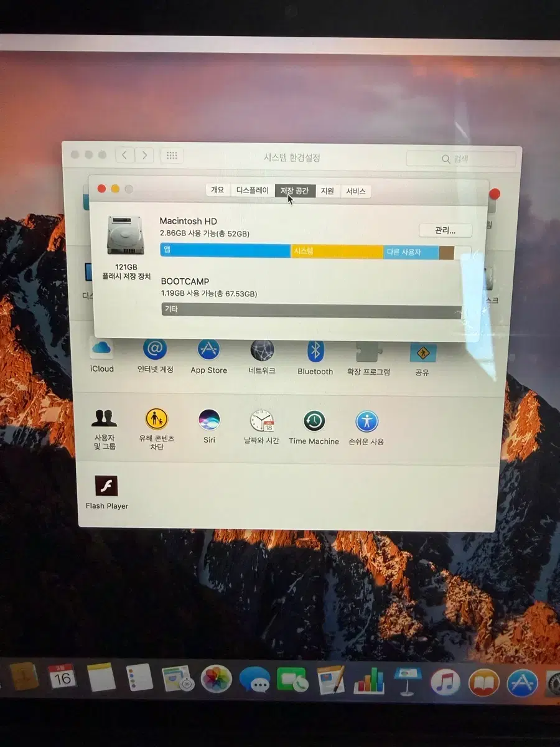
Task: Click the hard disk drive icon
Action: click(125, 235)
